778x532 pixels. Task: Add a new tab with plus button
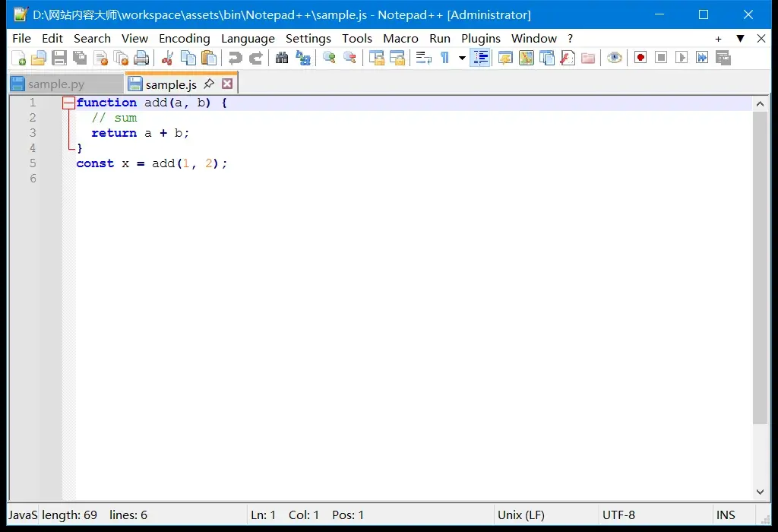[x=718, y=39]
